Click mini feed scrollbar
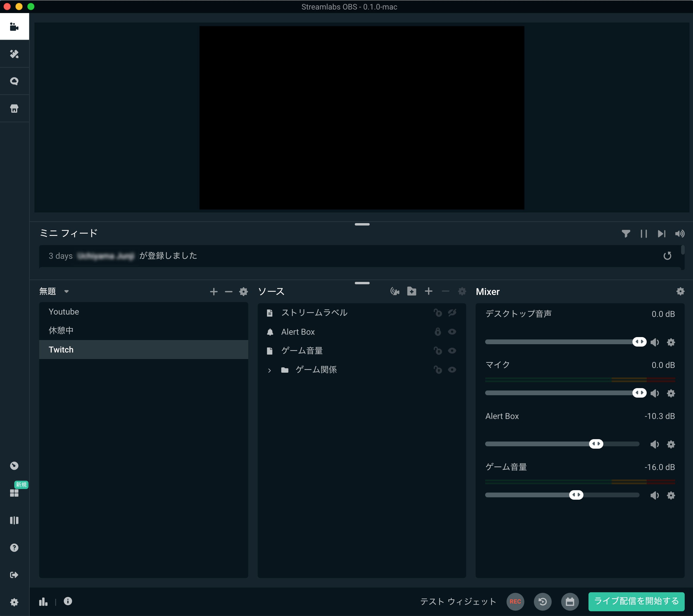 click(683, 250)
